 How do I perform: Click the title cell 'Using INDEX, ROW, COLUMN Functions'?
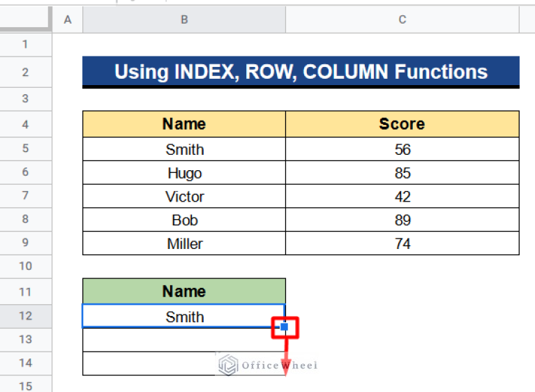[x=301, y=72]
